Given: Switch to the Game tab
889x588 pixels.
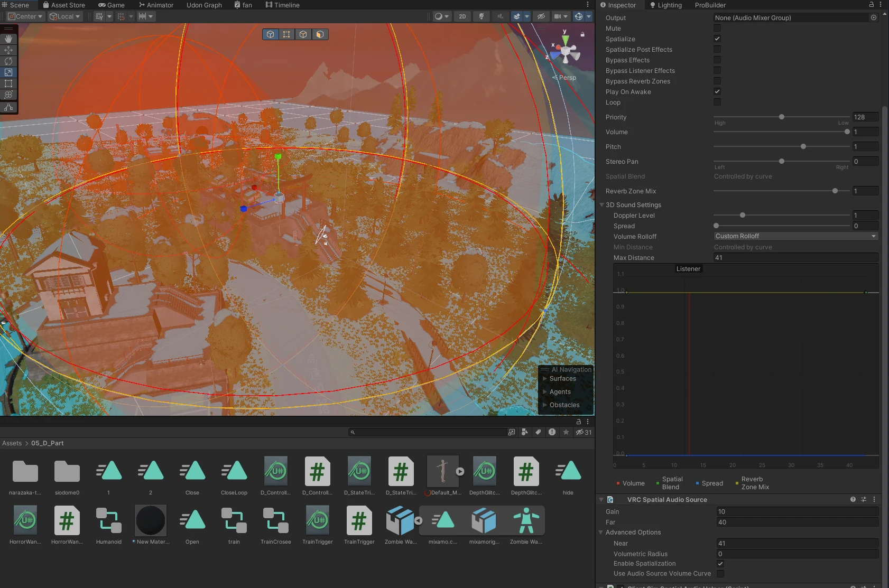Looking at the screenshot, I should click(112, 5).
